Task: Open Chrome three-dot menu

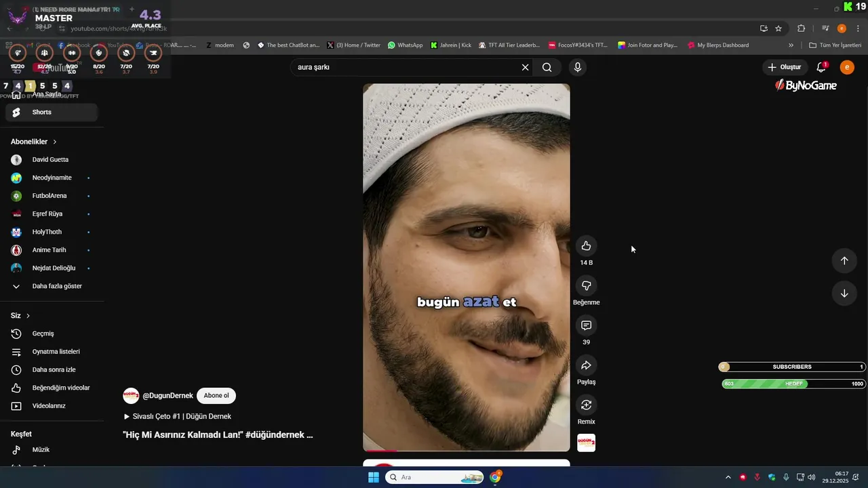Action: [856, 28]
